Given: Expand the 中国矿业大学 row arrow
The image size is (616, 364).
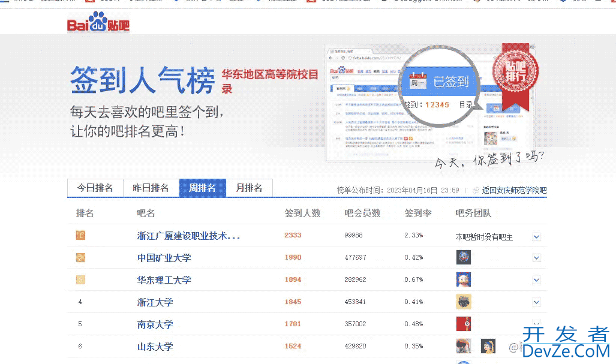Looking at the screenshot, I should tap(536, 258).
